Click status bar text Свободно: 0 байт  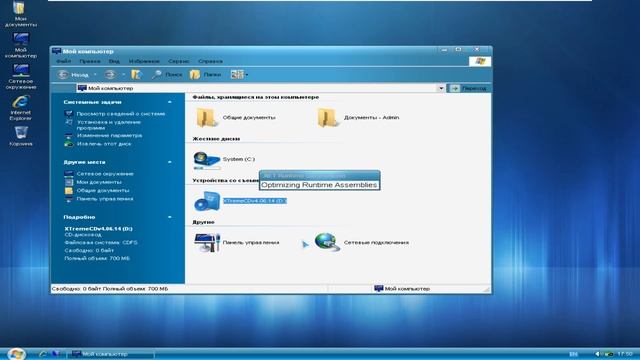pyautogui.click(x=76, y=289)
